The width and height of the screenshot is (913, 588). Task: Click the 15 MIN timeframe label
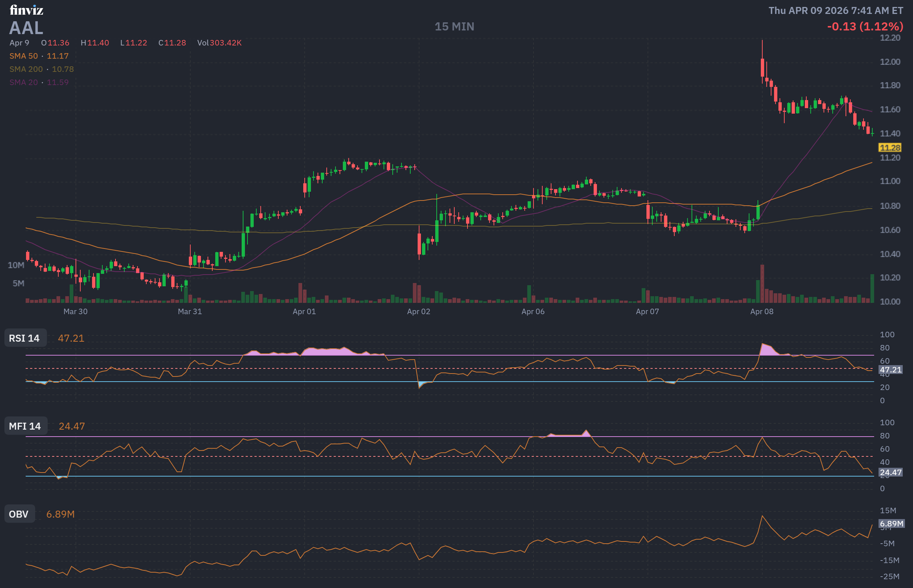coord(454,27)
